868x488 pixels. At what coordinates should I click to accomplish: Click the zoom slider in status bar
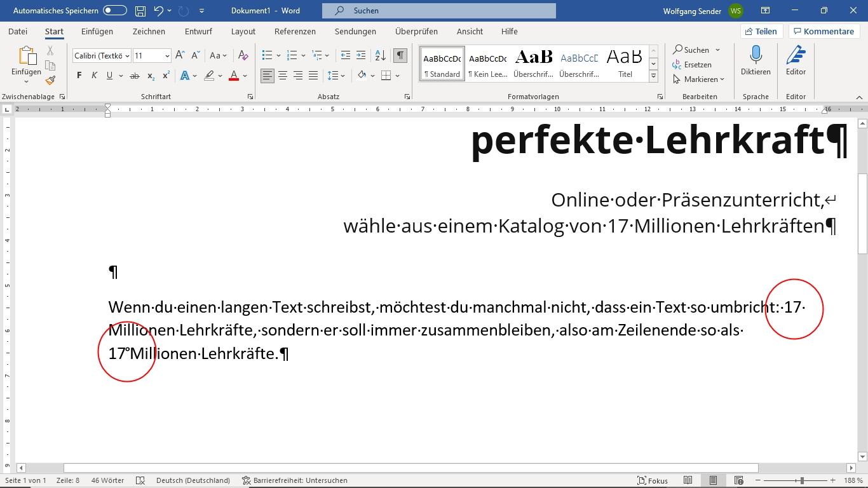point(802,480)
